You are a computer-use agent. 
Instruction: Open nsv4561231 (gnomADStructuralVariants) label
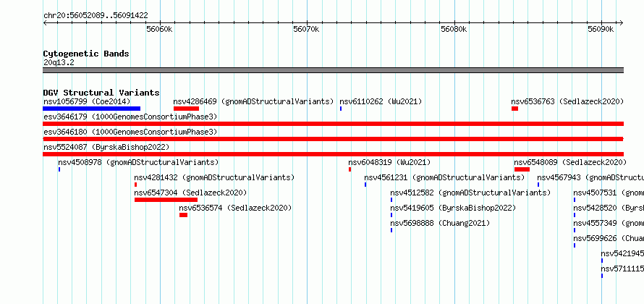tap(444, 177)
